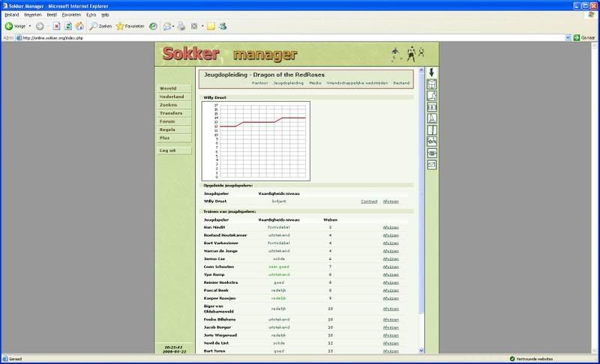Open the Help menu
600x364 pixels.
point(105,14)
